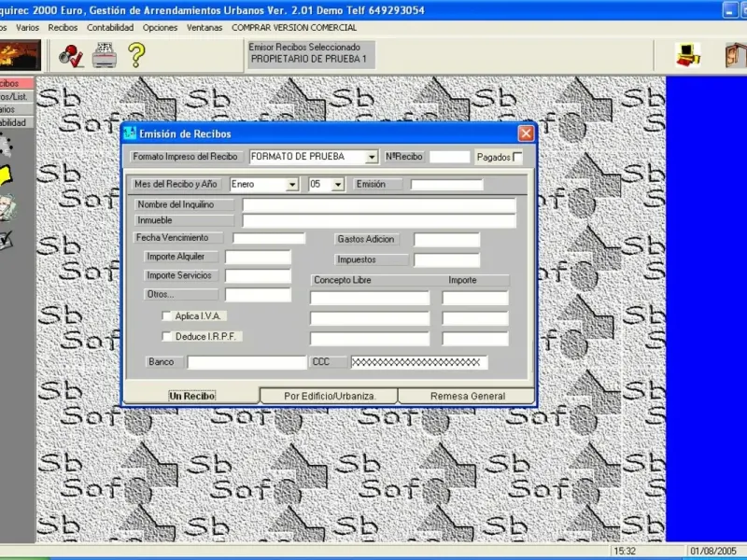747x560 pixels.
Task: Open the Formato Impreso del Recibo dropdown
Action: click(372, 157)
